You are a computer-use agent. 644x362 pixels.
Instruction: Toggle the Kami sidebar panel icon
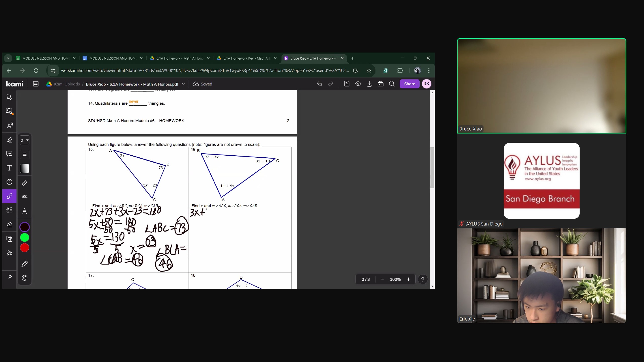pos(36,84)
